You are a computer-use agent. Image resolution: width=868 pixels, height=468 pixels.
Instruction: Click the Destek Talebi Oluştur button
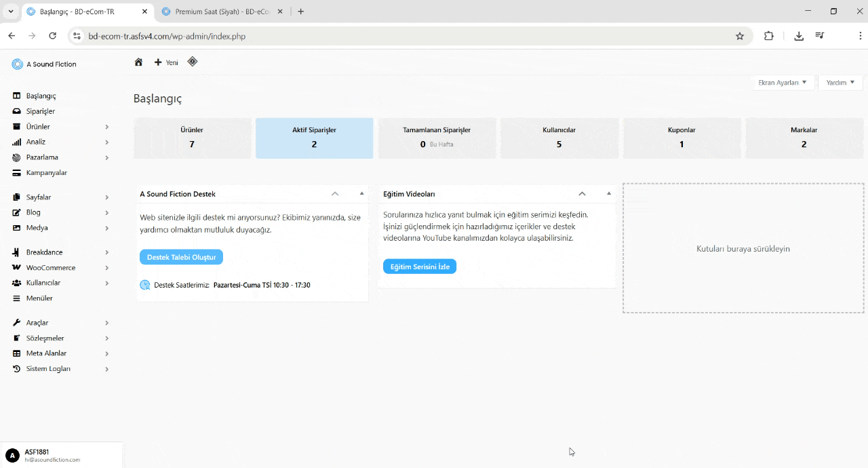181,257
